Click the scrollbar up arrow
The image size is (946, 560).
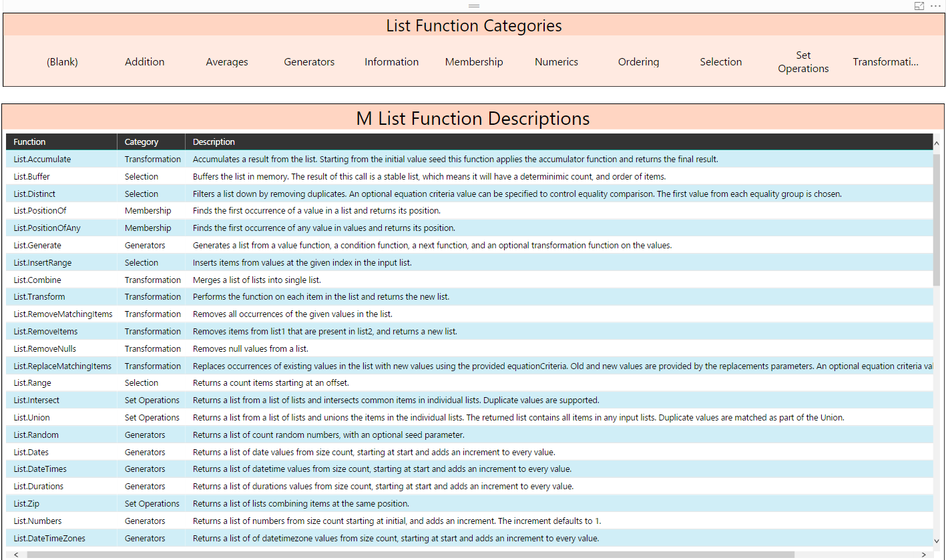point(937,142)
